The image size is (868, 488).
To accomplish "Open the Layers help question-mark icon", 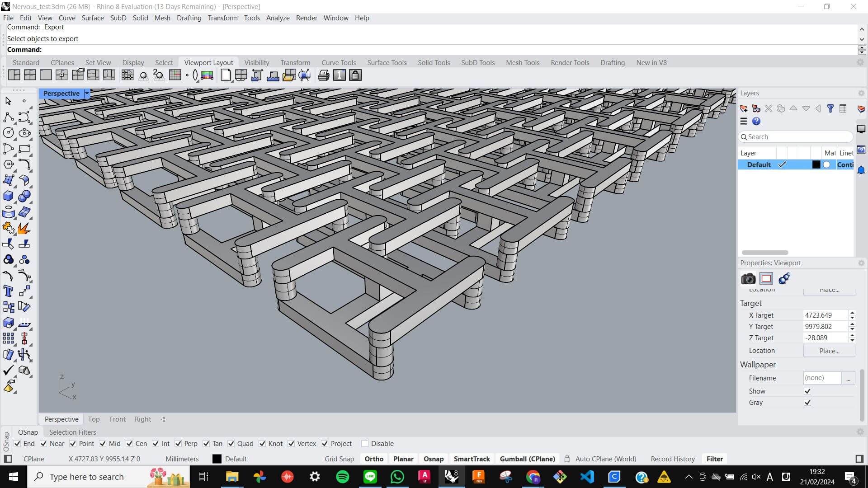I will (x=756, y=121).
